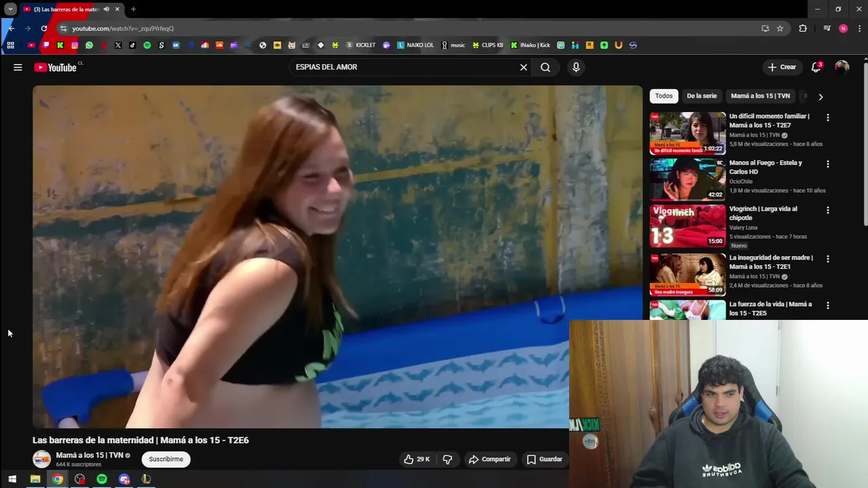
Task: Start voice search with the microphone icon
Action: (x=576, y=67)
